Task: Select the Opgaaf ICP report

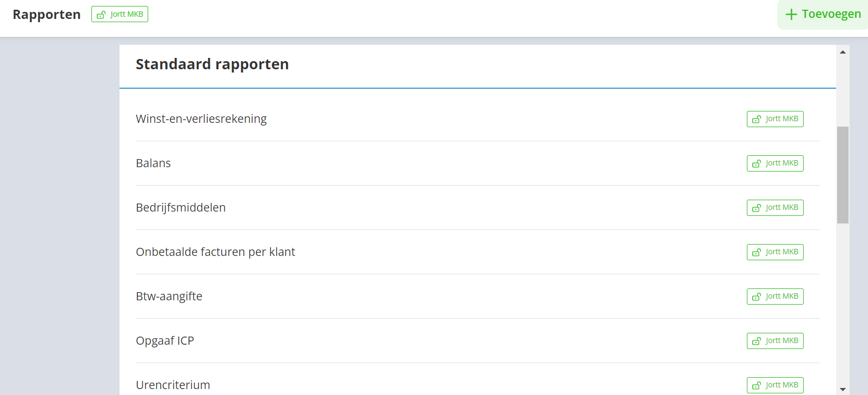Action: (x=165, y=341)
